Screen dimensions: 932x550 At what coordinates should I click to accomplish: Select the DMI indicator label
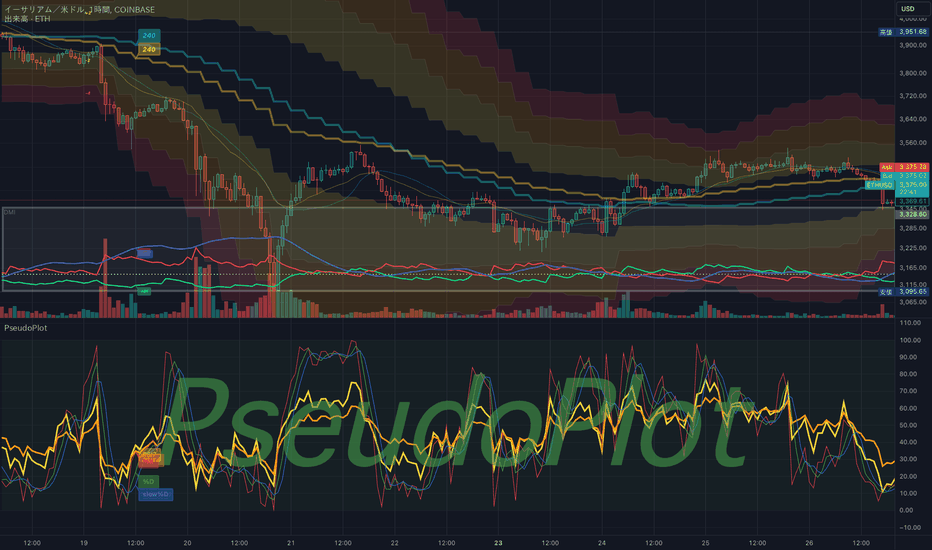[x=10, y=212]
